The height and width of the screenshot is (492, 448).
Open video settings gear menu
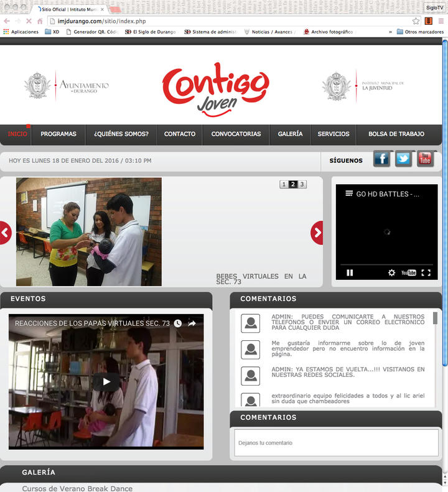click(391, 272)
